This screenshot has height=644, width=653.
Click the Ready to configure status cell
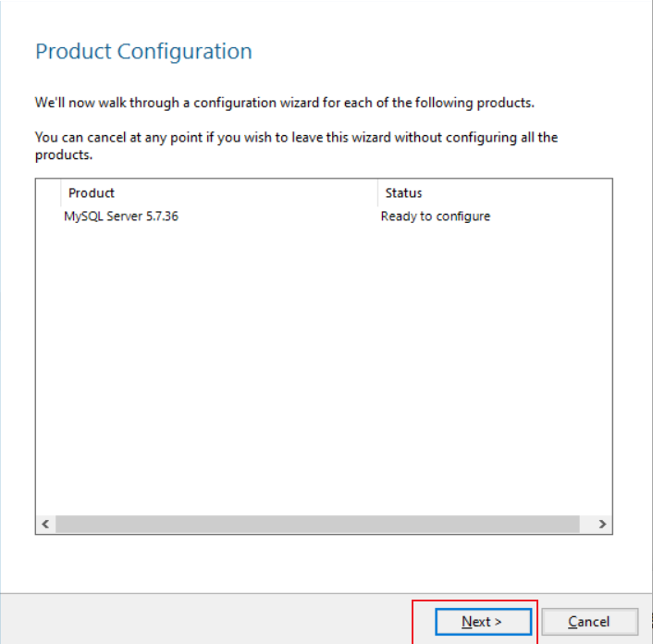(x=436, y=217)
